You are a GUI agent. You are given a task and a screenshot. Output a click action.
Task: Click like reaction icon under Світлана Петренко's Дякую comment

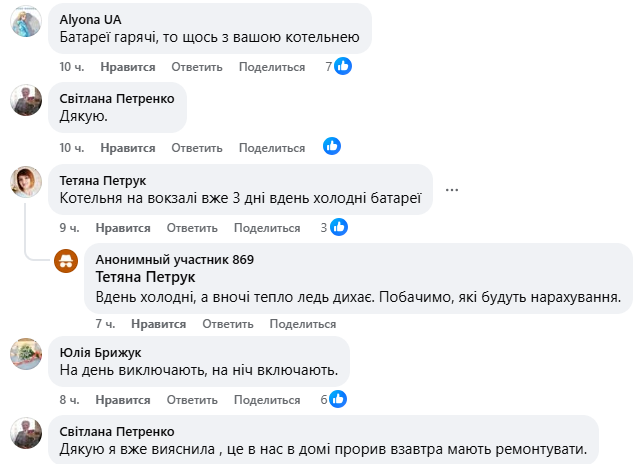pyautogui.click(x=332, y=147)
